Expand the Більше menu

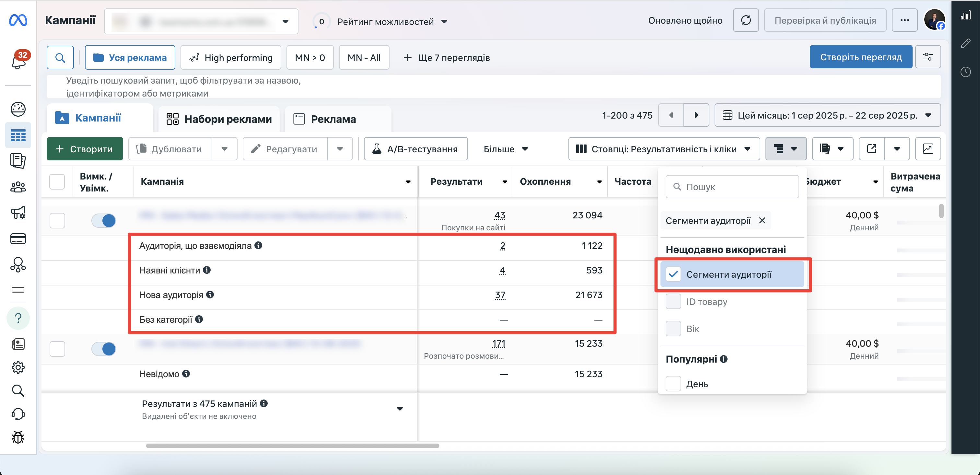click(506, 149)
